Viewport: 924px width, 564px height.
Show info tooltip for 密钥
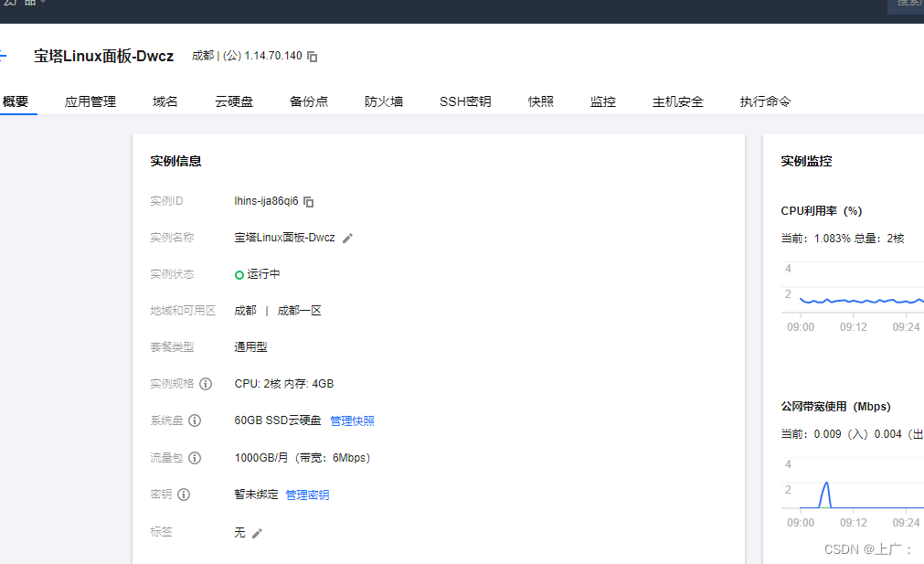(184, 495)
